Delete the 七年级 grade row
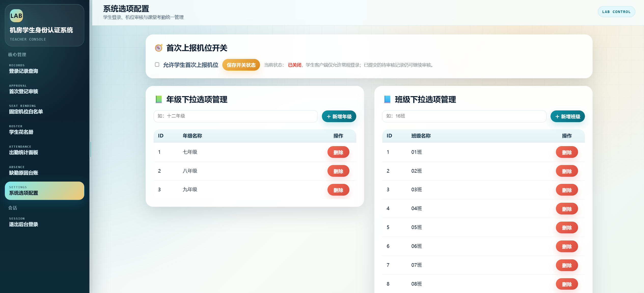644x293 pixels. tap(338, 152)
